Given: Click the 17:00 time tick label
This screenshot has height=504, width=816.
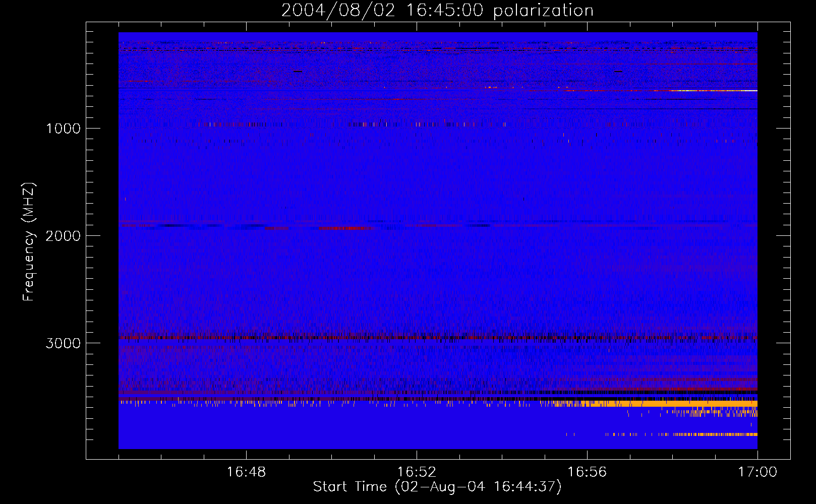Looking at the screenshot, I should click(757, 472).
